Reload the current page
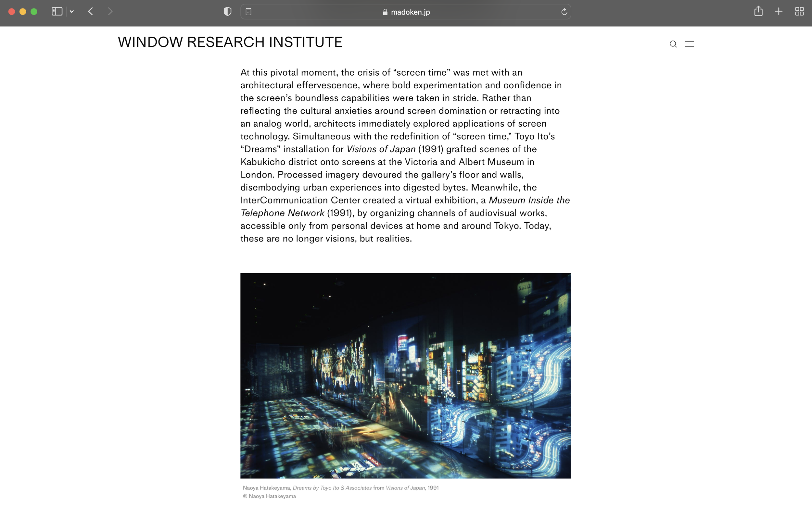 pyautogui.click(x=564, y=12)
